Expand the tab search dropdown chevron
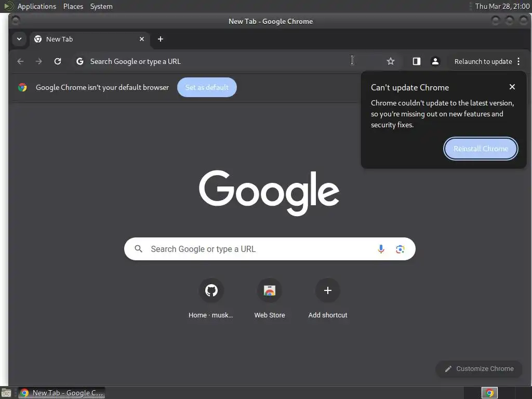The image size is (532, 399). tap(19, 39)
